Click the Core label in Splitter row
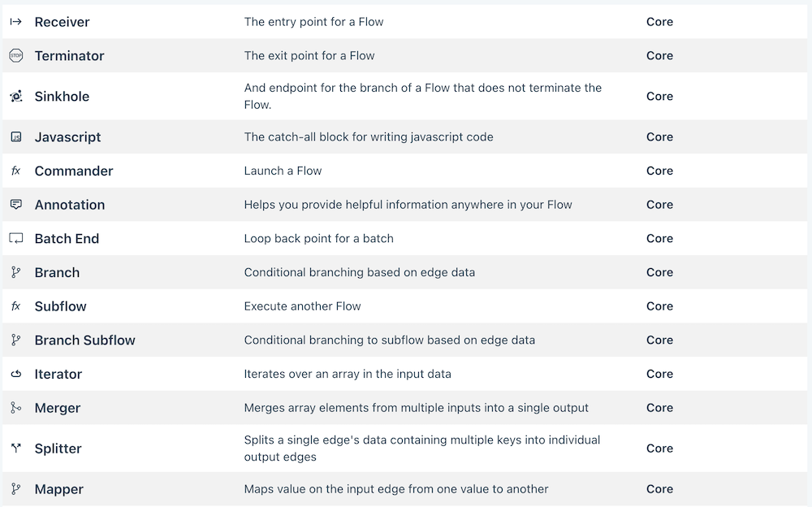 coord(659,448)
